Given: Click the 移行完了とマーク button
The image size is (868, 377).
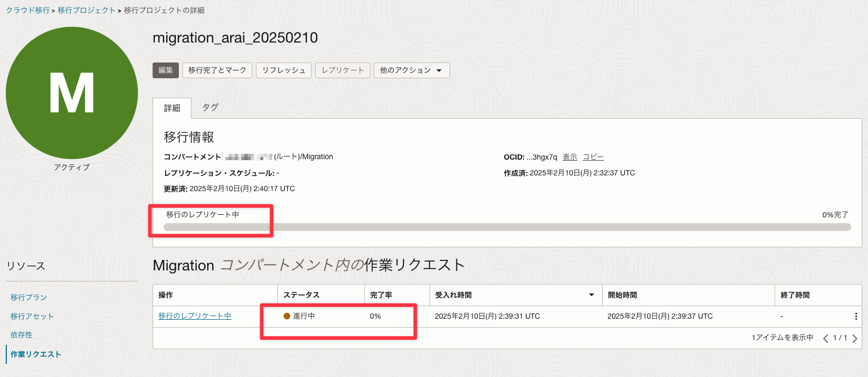Looking at the screenshot, I should [x=218, y=70].
